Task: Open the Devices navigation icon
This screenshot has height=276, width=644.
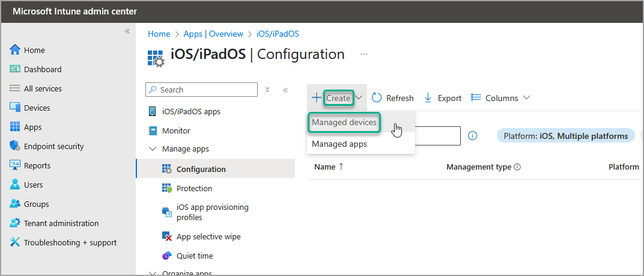Action: click(15, 108)
